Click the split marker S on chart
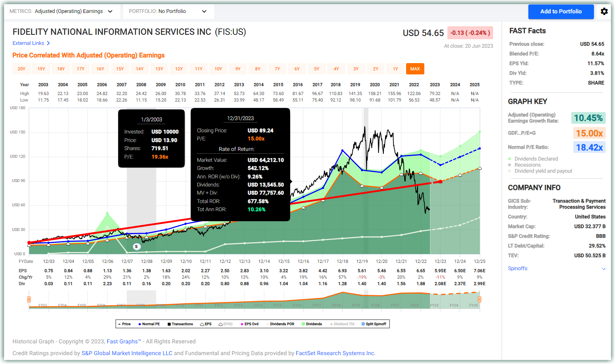Viewport: 615px width, 364px height. pyautogui.click(x=136, y=246)
